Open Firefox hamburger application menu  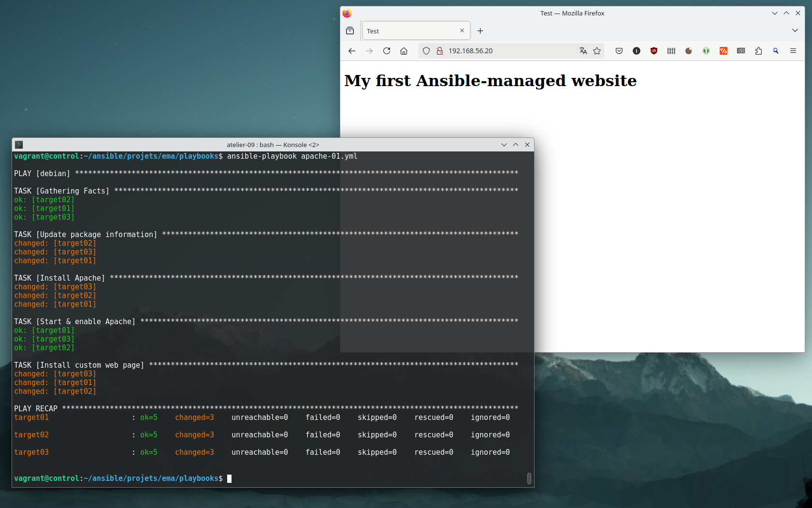(x=793, y=51)
